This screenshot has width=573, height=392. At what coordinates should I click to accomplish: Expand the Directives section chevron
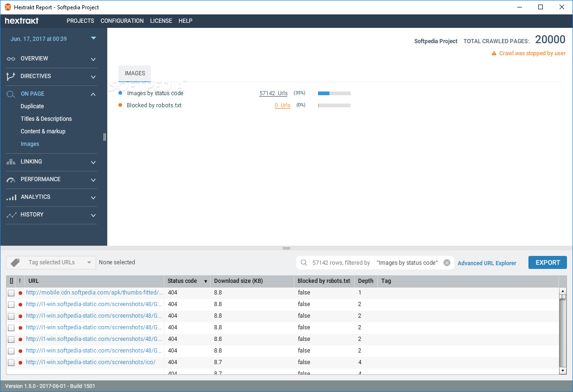[x=93, y=77]
